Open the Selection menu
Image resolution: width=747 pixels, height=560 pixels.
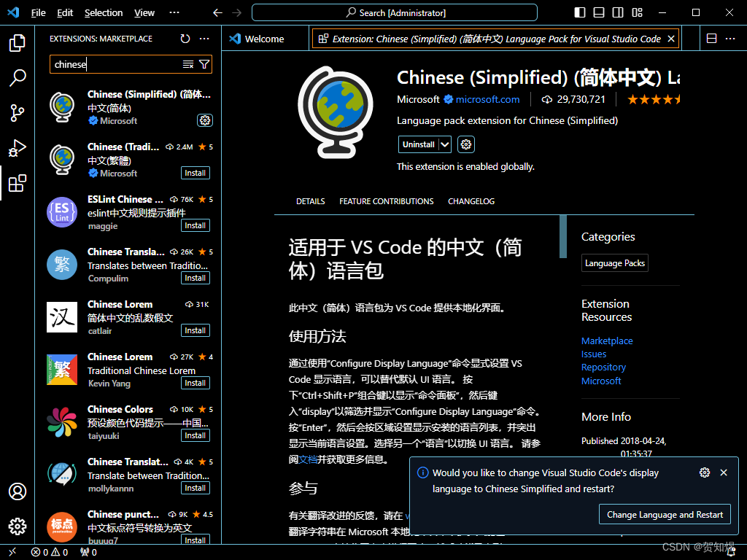tap(104, 13)
